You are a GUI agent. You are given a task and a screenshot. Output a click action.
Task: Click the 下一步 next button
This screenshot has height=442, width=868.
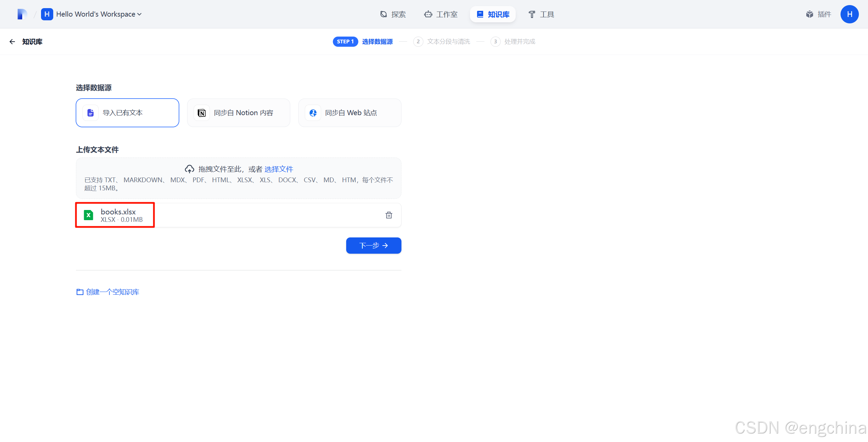[373, 246]
